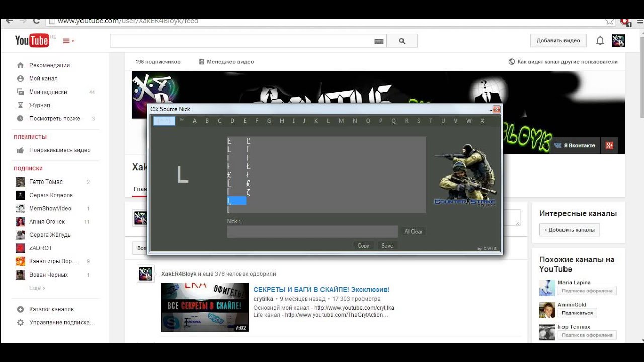This screenshot has width=644, height=362.
Task: Open Каталог каналов
Action: [x=51, y=309]
